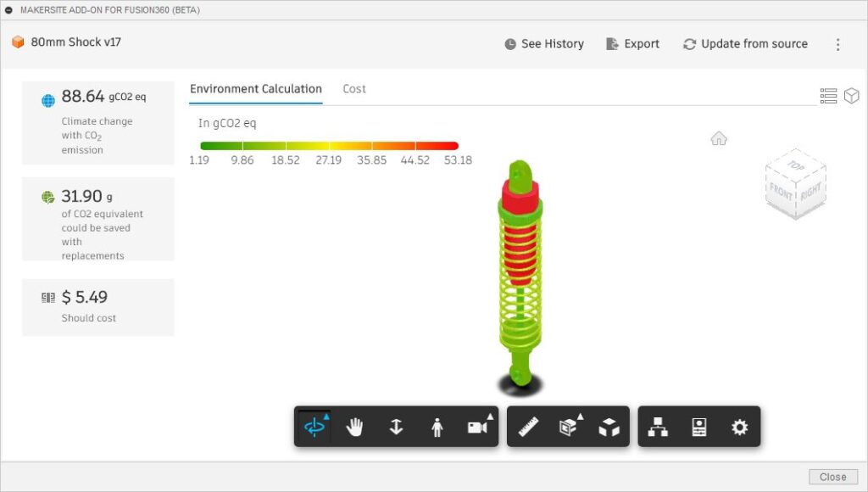Select the Pan tool

pos(355,427)
